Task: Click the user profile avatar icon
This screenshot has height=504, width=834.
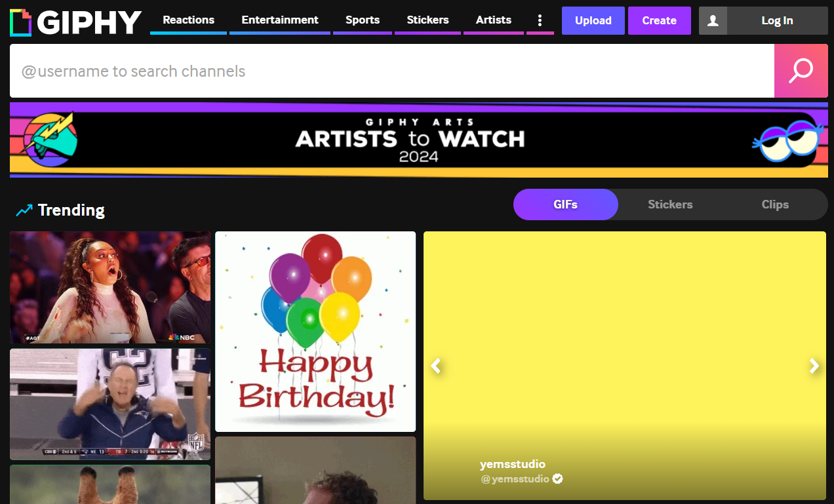Action: 713,21
